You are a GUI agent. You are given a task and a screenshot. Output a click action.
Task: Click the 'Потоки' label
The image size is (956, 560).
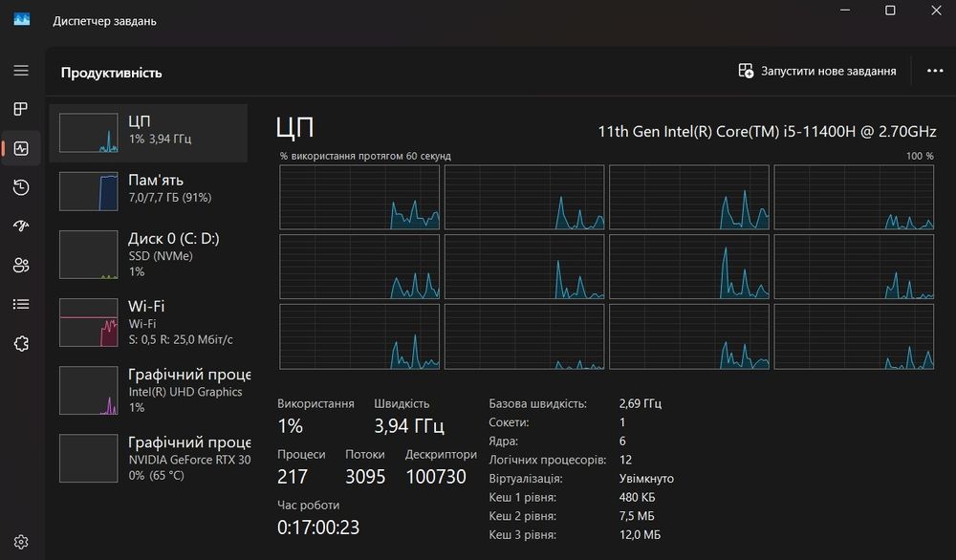point(364,455)
